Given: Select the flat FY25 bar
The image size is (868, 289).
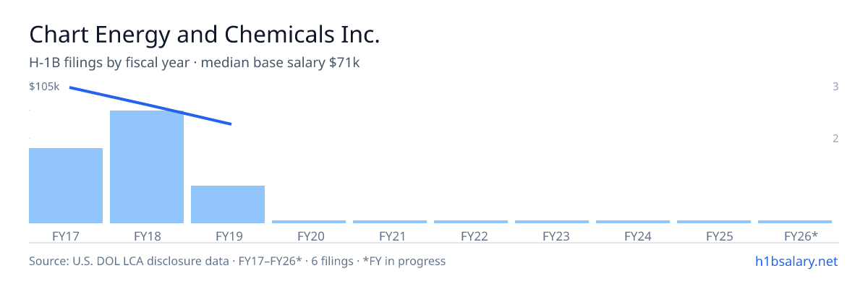Looking at the screenshot, I should [714, 222].
